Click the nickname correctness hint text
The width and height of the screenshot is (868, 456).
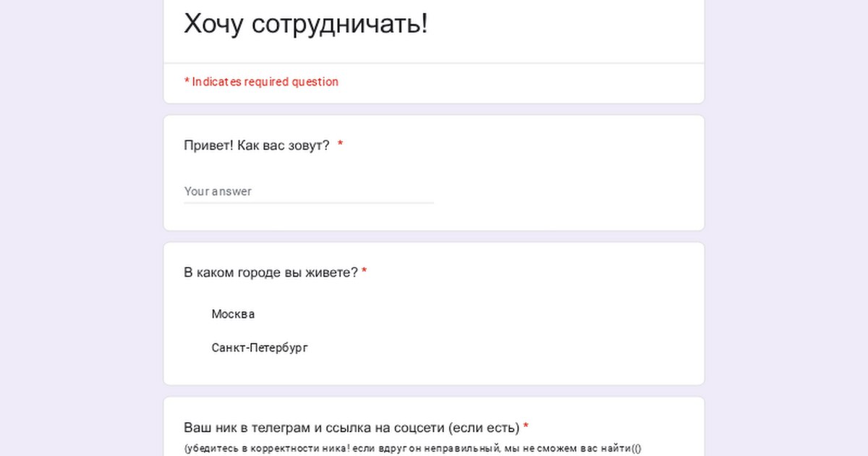[412, 448]
